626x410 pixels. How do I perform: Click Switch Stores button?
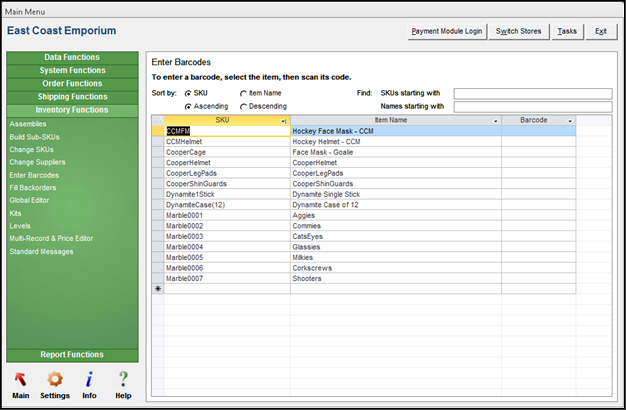pos(519,31)
